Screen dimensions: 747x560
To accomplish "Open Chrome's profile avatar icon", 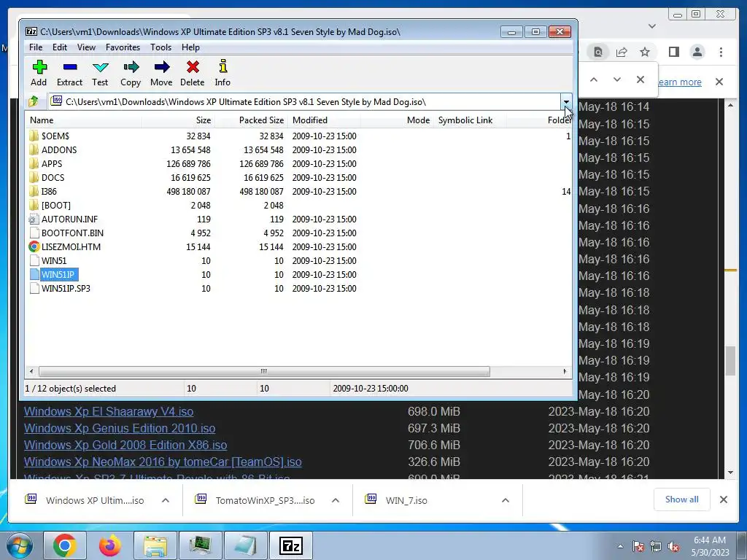I will pyautogui.click(x=697, y=52).
